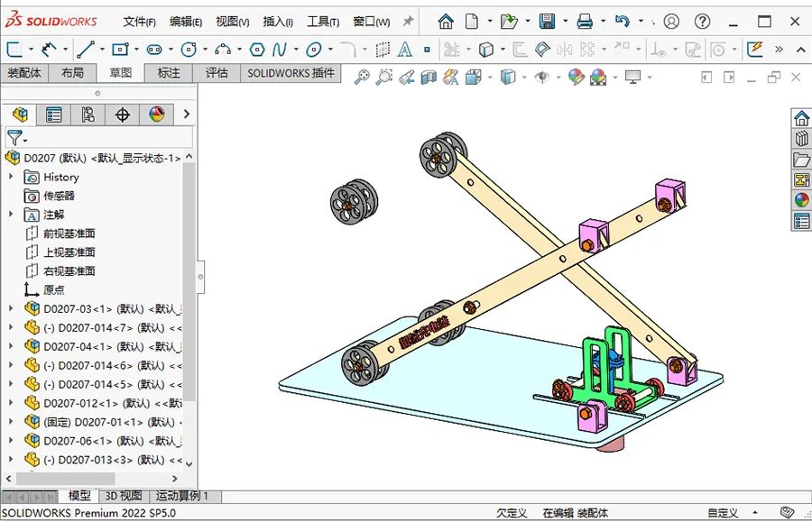Viewport: 812px width, 522px height.
Task: Expand the (固定) D0207-01<1> component node
Action: tap(11, 421)
